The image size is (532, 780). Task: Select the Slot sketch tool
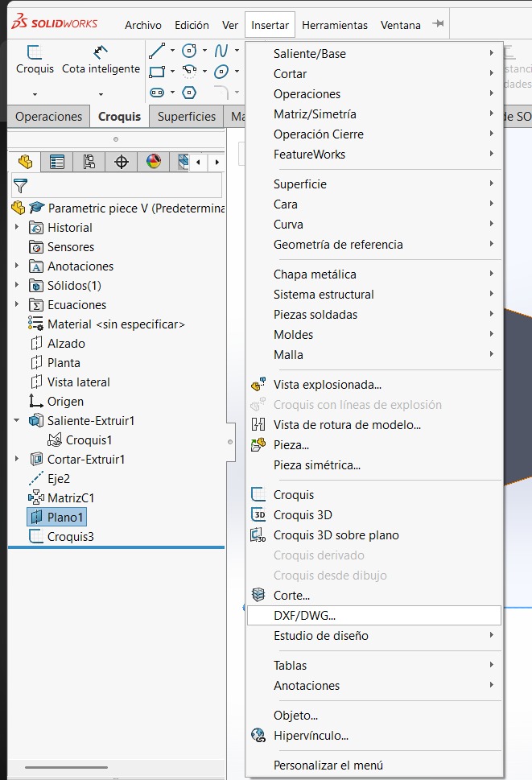pyautogui.click(x=157, y=93)
